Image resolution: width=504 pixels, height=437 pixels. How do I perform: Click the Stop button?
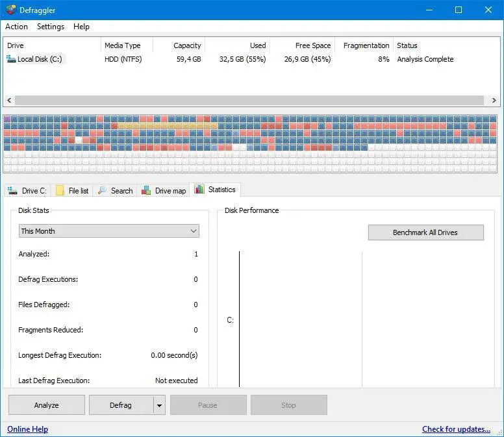tap(289, 405)
